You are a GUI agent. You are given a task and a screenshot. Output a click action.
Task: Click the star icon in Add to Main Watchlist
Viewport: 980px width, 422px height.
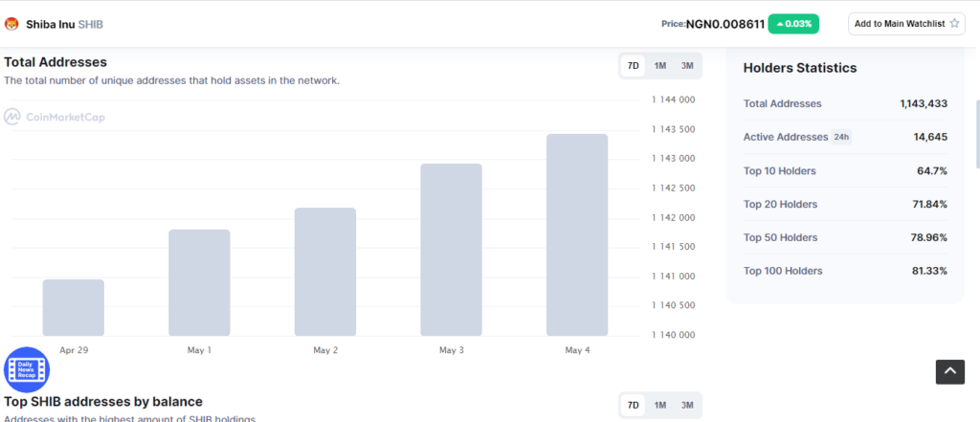coord(954,24)
